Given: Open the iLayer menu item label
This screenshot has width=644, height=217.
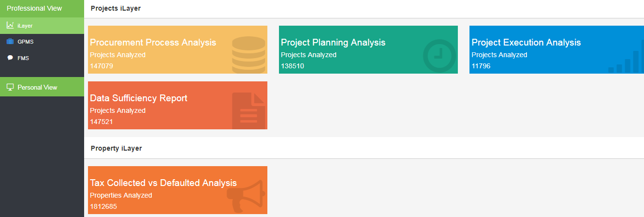Looking at the screenshot, I should coord(25,26).
